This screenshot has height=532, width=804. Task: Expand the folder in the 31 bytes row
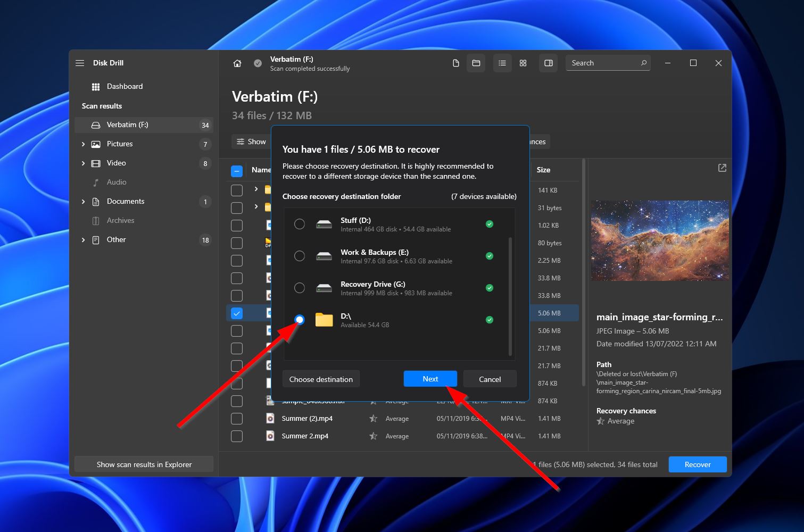[256, 206]
